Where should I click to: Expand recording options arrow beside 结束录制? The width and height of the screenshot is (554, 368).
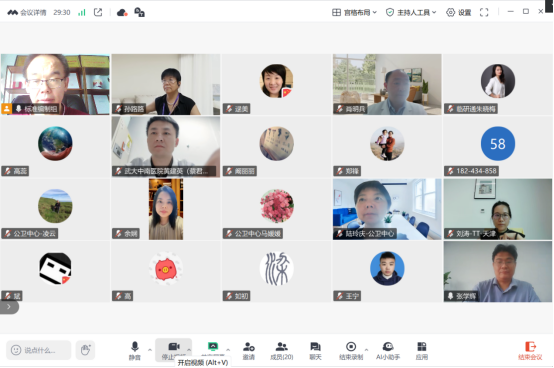tap(366, 350)
